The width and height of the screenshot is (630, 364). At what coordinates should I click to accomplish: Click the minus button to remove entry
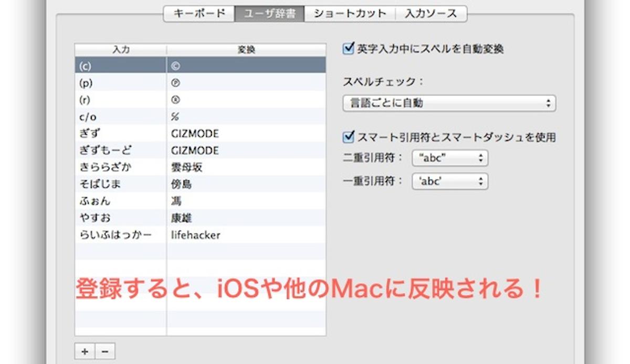104,351
